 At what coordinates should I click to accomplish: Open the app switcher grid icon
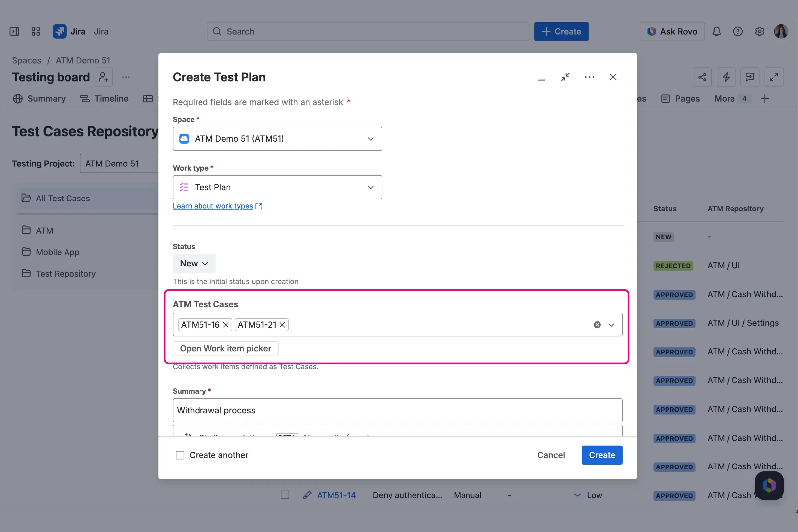(x=36, y=31)
